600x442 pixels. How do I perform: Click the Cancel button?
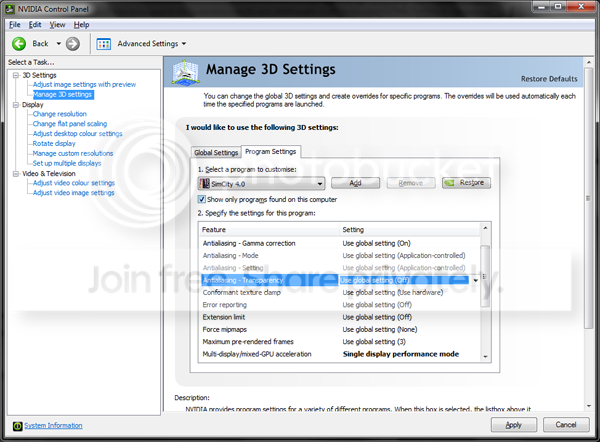pyautogui.click(x=566, y=425)
